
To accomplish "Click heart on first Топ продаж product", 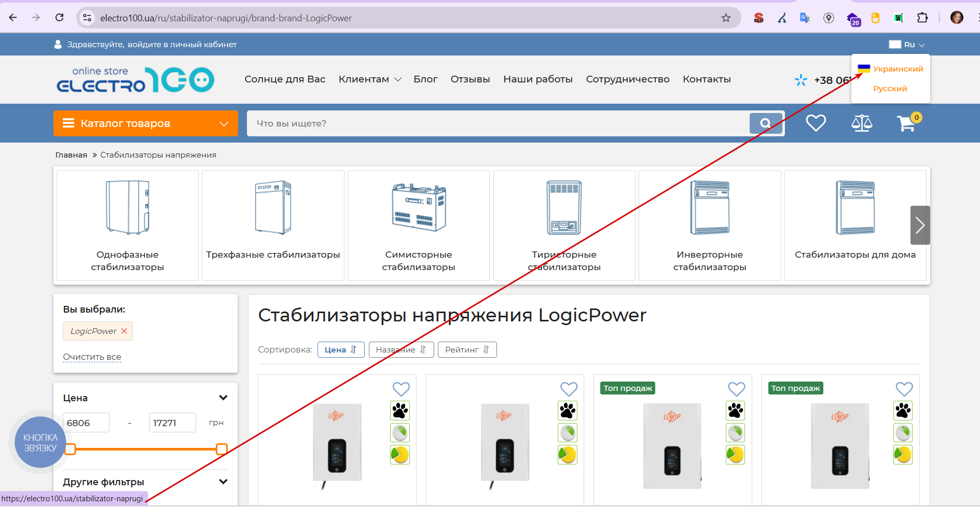I will click(736, 389).
